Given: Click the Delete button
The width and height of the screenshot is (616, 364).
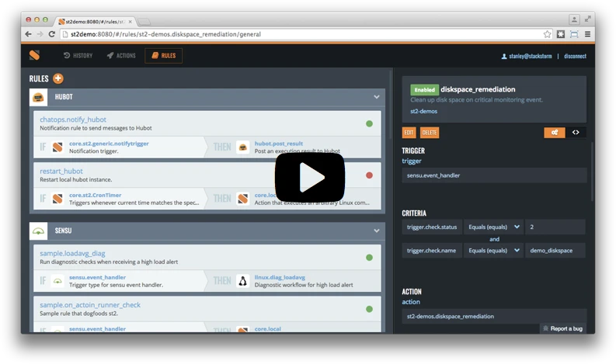Looking at the screenshot, I should click(x=429, y=133).
